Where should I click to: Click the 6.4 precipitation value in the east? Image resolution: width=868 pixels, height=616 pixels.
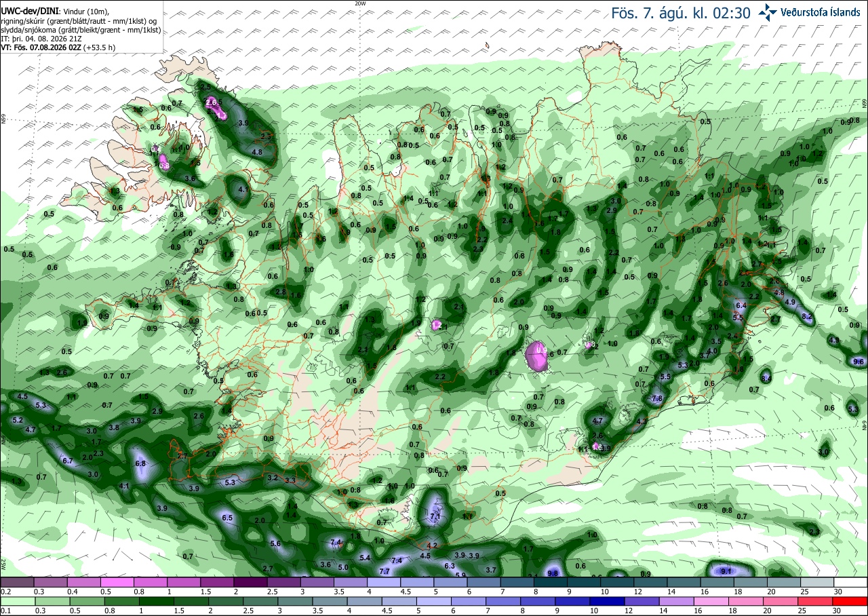tap(741, 306)
